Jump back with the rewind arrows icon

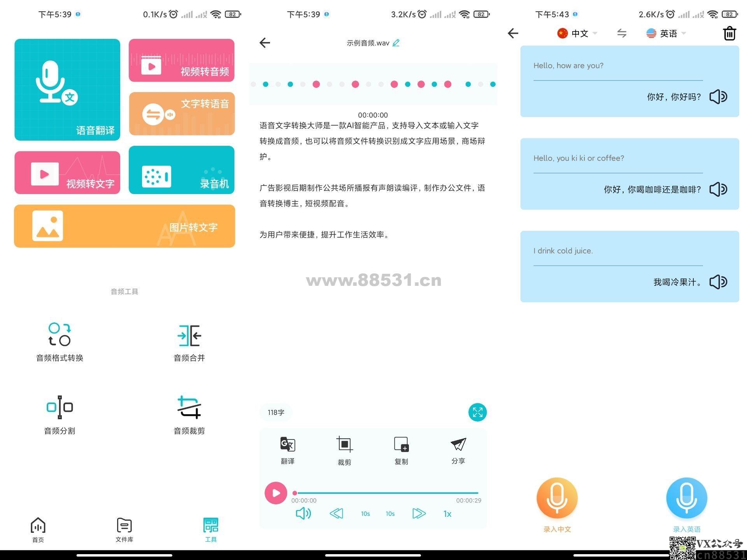337,513
